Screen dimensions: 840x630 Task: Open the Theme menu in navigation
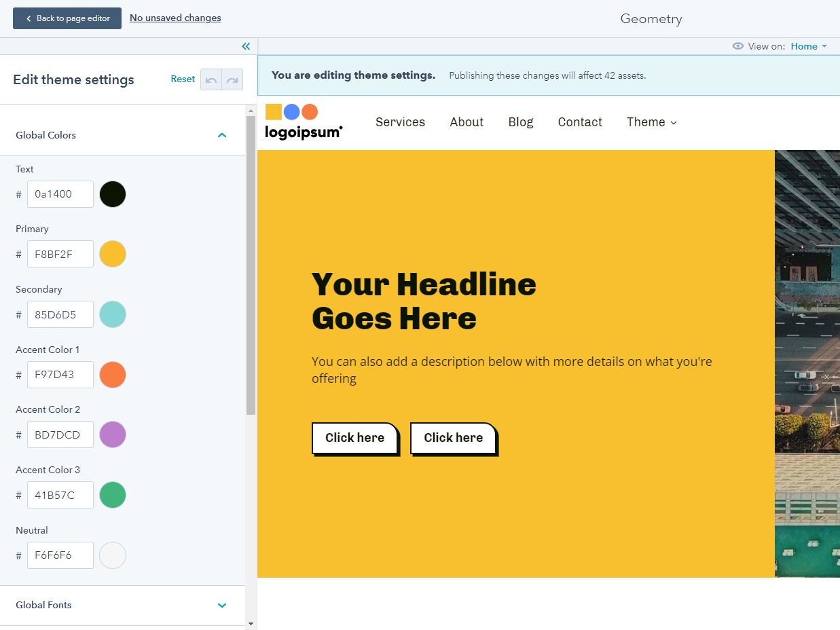click(x=651, y=122)
